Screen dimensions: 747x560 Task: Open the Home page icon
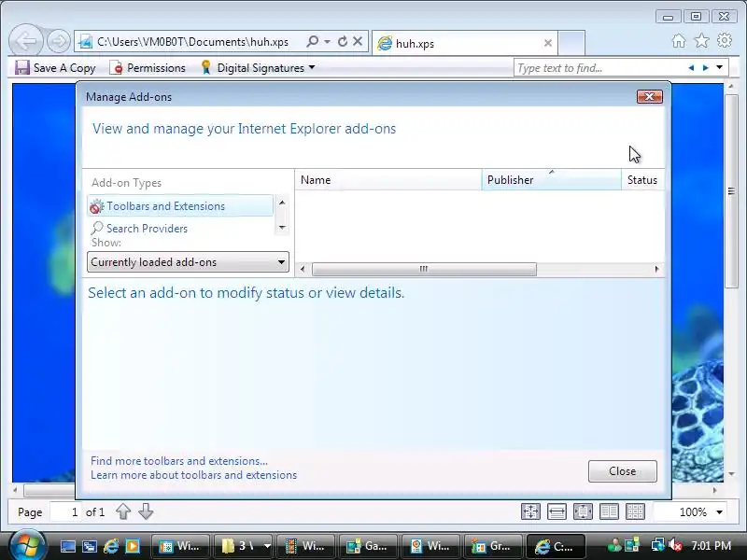coord(679,41)
